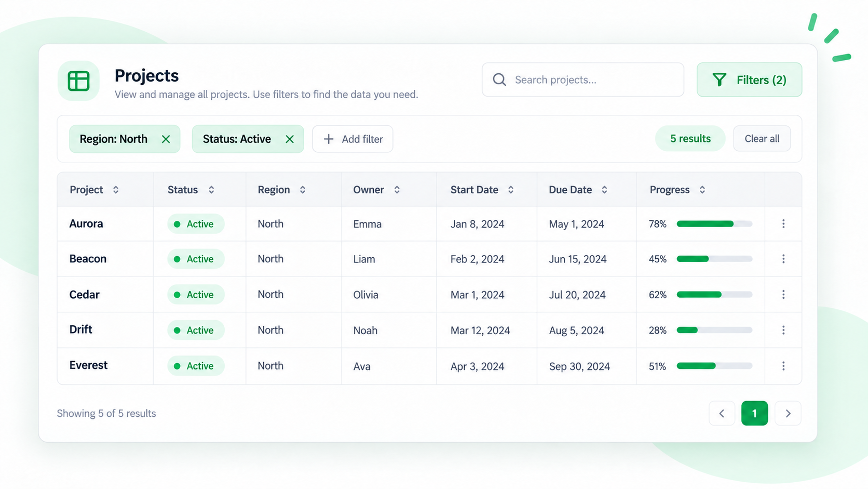The height and width of the screenshot is (489, 868).
Task: Sort by the Status column
Action: (211, 190)
